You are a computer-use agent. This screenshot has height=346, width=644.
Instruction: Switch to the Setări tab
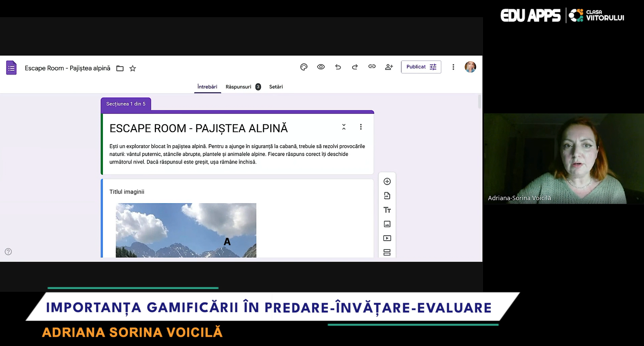276,87
